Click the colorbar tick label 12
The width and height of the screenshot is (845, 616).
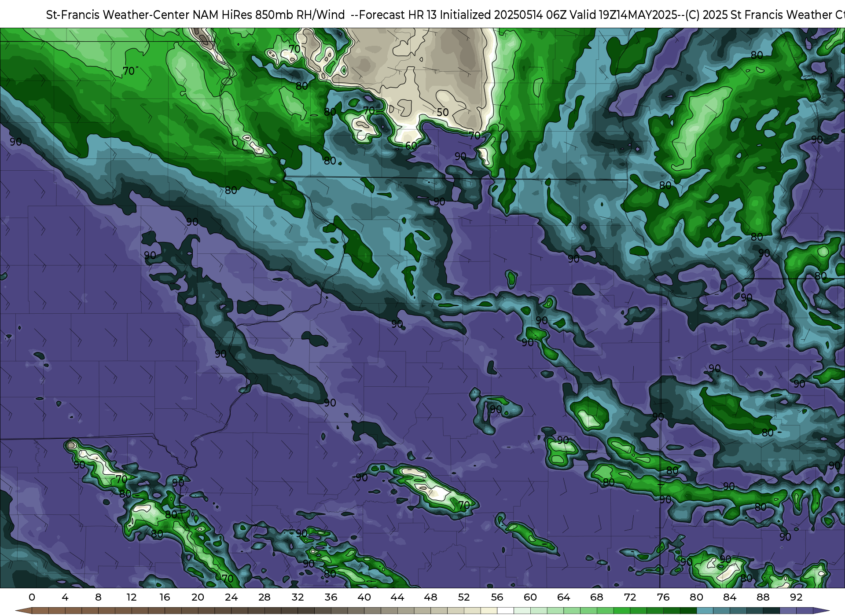coord(132,597)
